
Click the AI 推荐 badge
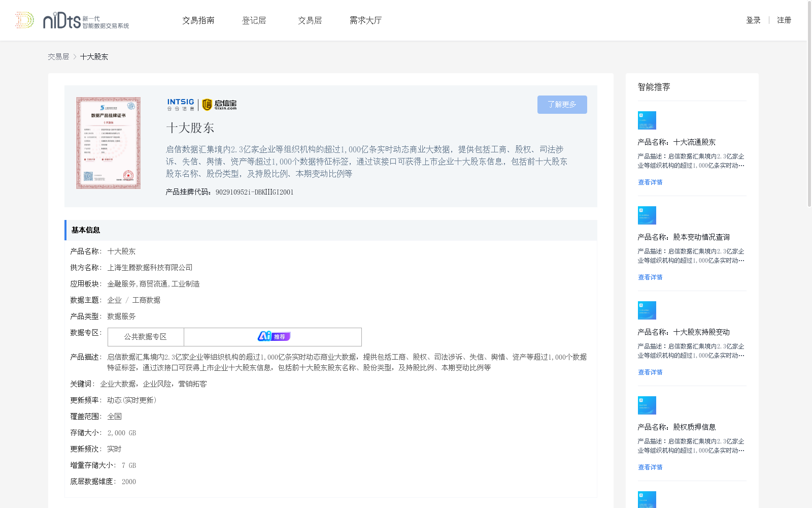(274, 336)
